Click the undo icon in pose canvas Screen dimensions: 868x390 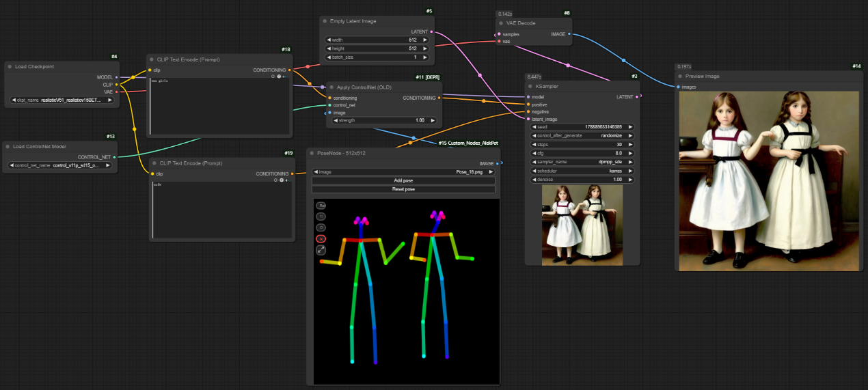(x=321, y=216)
